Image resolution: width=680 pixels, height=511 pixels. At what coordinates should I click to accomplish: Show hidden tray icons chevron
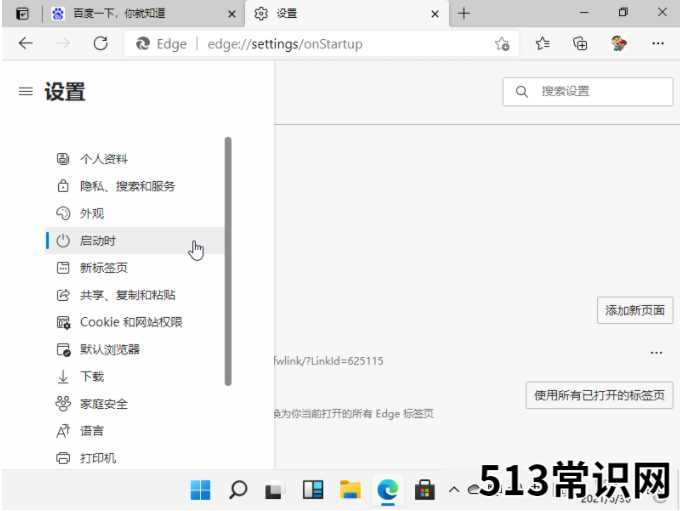(454, 490)
